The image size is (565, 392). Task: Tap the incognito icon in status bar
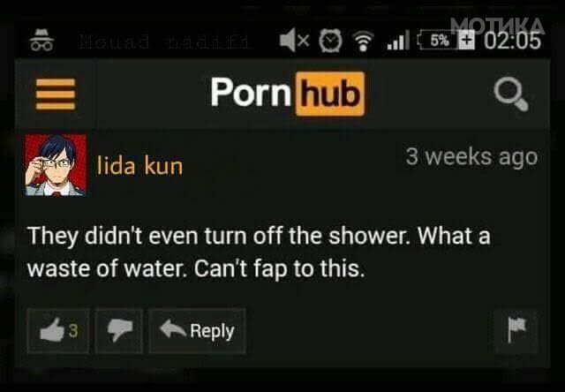pos(41,40)
